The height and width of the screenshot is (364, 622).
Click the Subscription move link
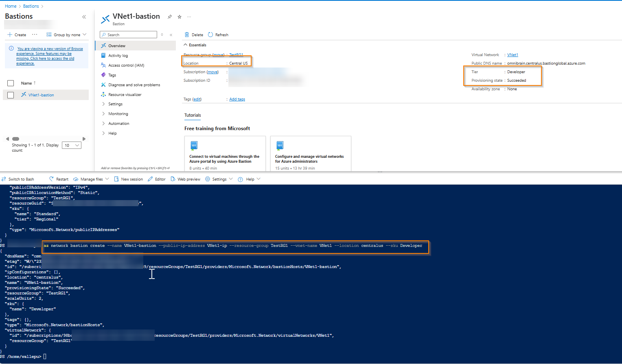(212, 72)
